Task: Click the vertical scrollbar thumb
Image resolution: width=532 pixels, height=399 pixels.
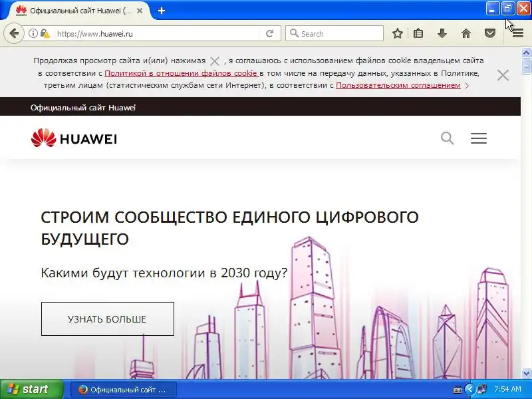Action: 526,66
